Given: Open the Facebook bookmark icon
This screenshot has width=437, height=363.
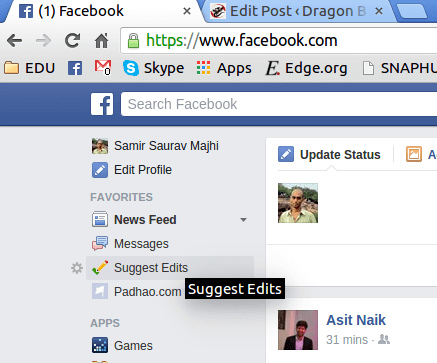Looking at the screenshot, I should (75, 68).
